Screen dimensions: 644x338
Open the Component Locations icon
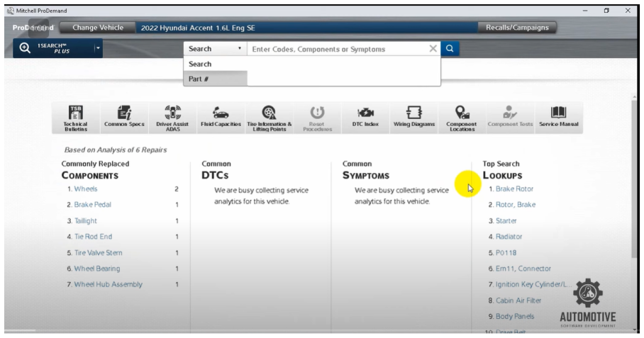[462, 118]
